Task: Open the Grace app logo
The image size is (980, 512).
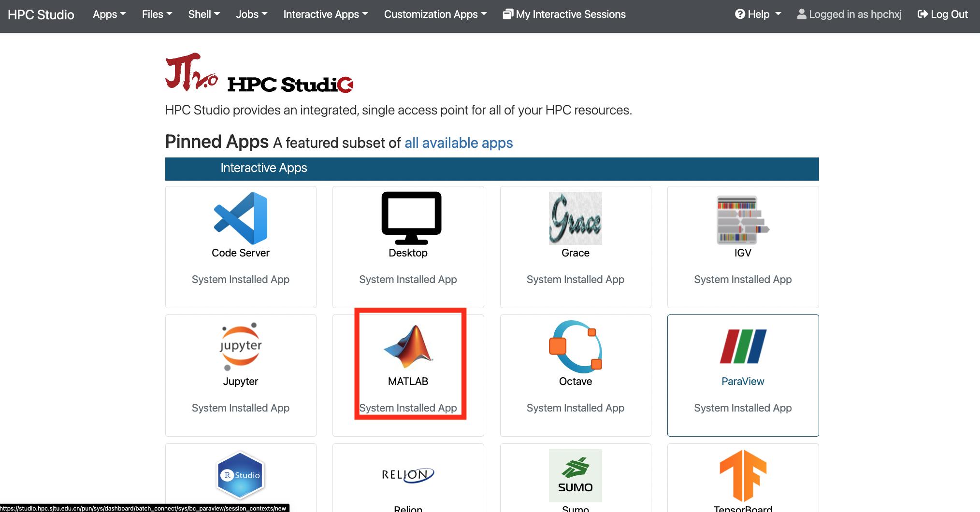Action: point(575,218)
